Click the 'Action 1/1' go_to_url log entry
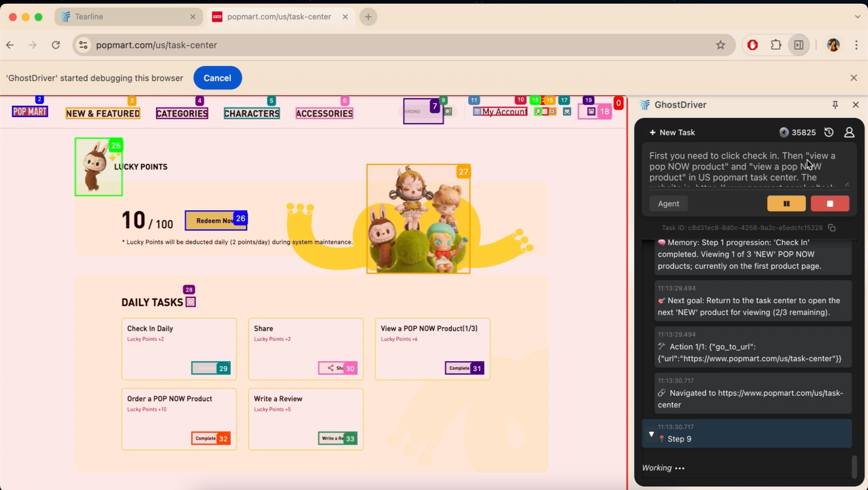Screen dimensions: 868x490 (x=753, y=347)
